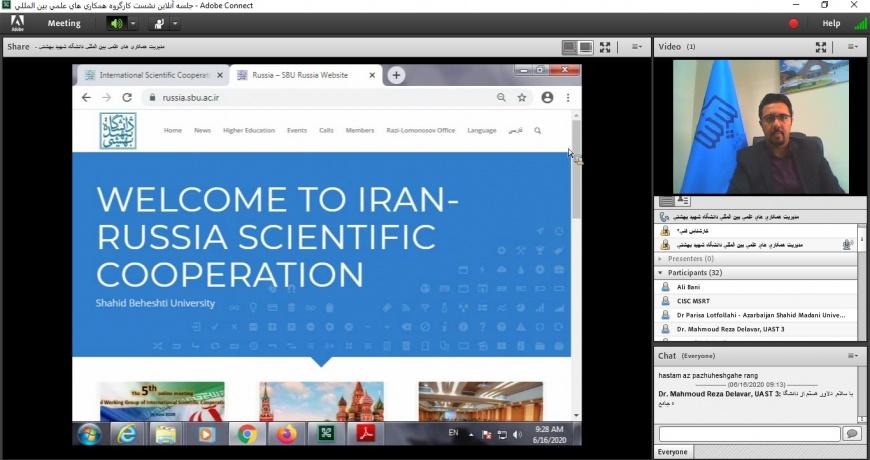
Task: Open the raise hand status dropdown
Action: (x=175, y=23)
